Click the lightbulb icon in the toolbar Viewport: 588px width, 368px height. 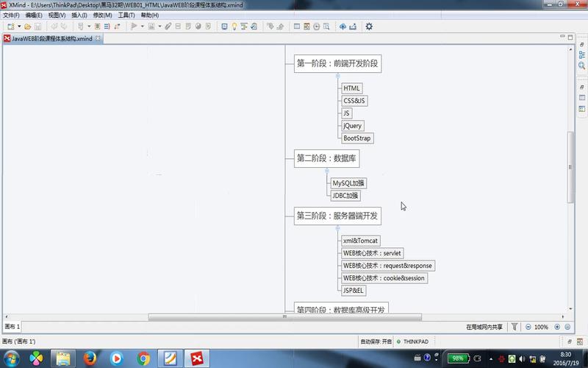point(234,26)
